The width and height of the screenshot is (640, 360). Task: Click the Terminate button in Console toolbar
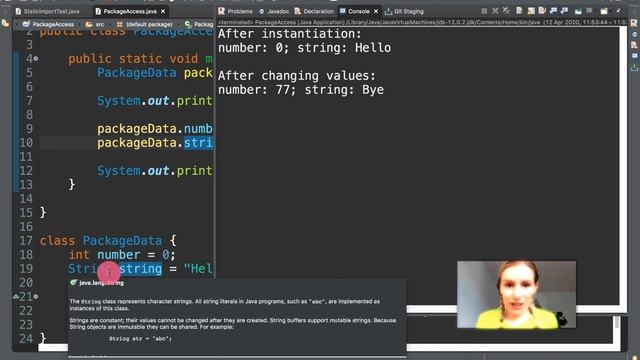pyautogui.click(x=484, y=11)
